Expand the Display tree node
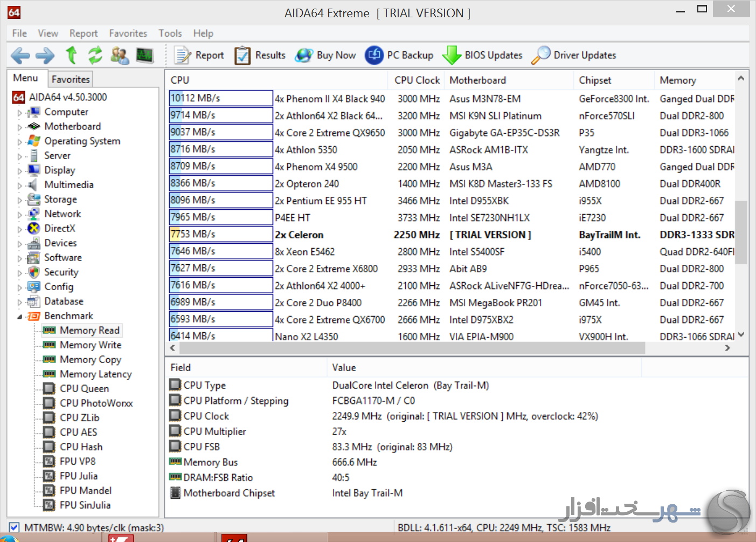Image resolution: width=756 pixels, height=542 pixels. [20, 171]
